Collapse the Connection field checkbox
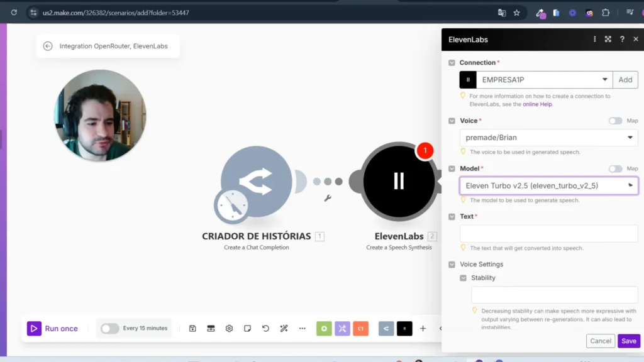Image resolution: width=644 pixels, height=362 pixels. point(452,63)
